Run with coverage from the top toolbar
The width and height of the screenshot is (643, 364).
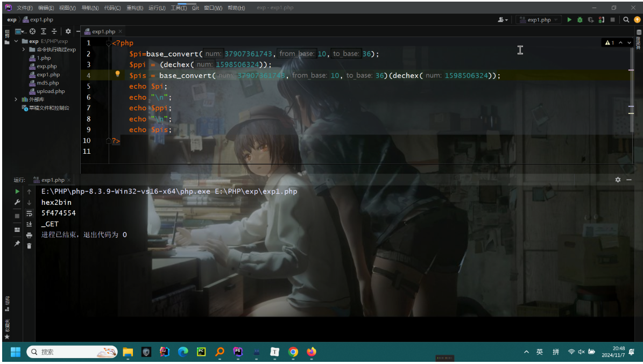point(590,20)
